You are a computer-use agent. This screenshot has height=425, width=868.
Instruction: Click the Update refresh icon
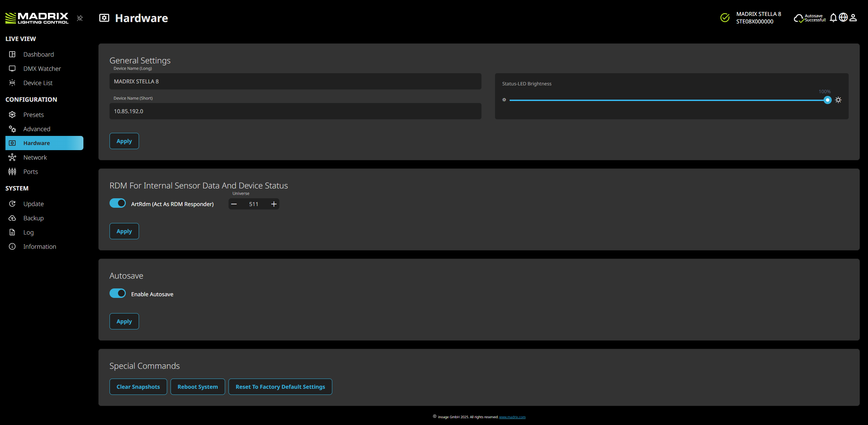(x=12, y=204)
